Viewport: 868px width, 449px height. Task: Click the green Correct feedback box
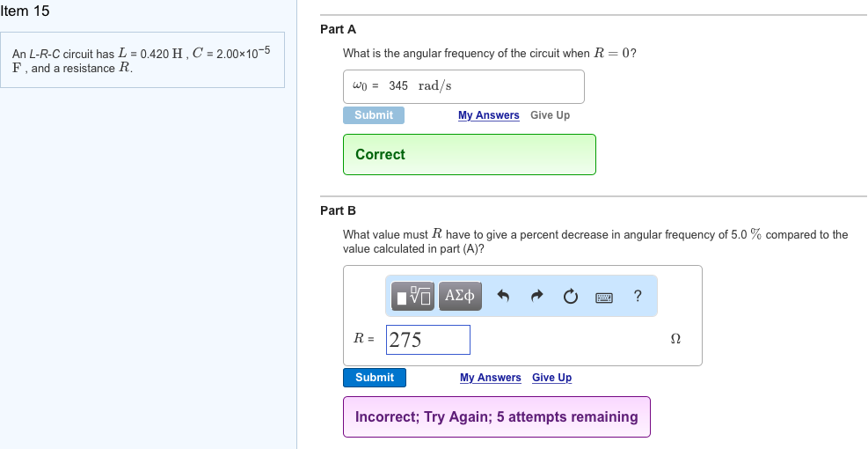pos(469,154)
